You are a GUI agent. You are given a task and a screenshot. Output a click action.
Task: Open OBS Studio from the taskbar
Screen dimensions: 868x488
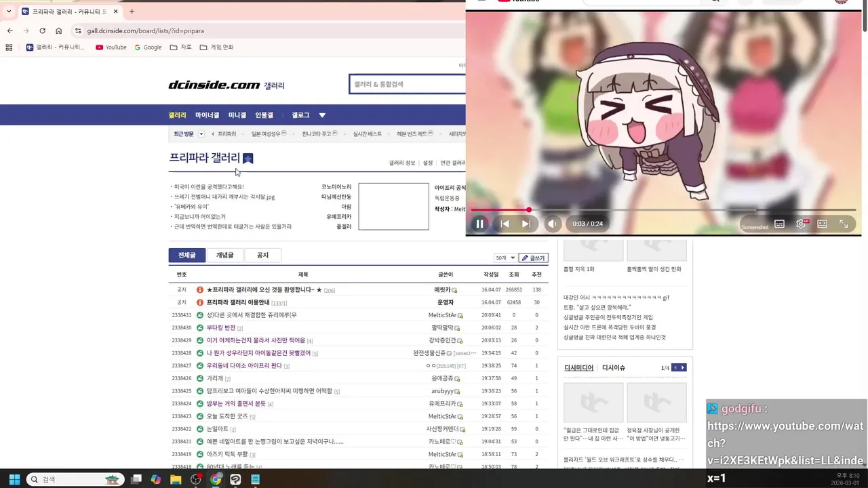[x=196, y=479]
